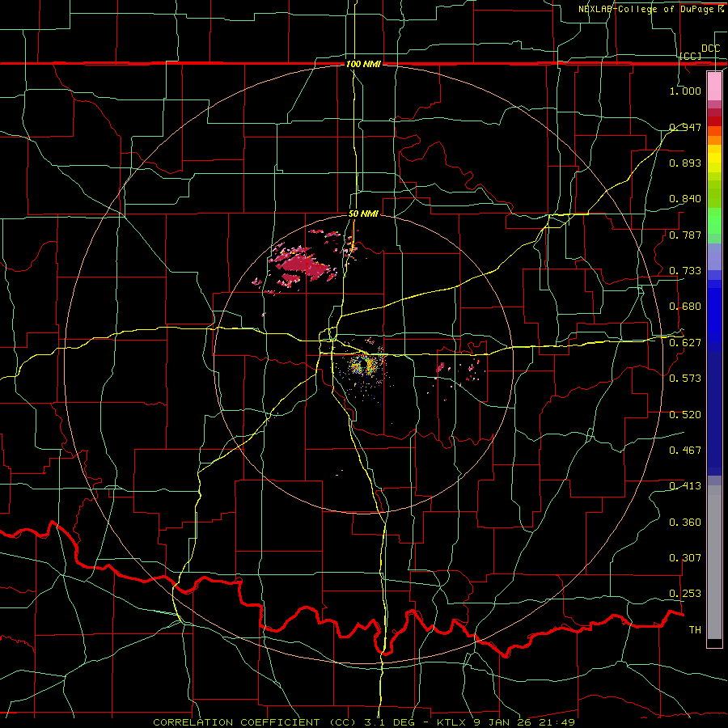Click the 100 NMI range ring label

pos(363,64)
